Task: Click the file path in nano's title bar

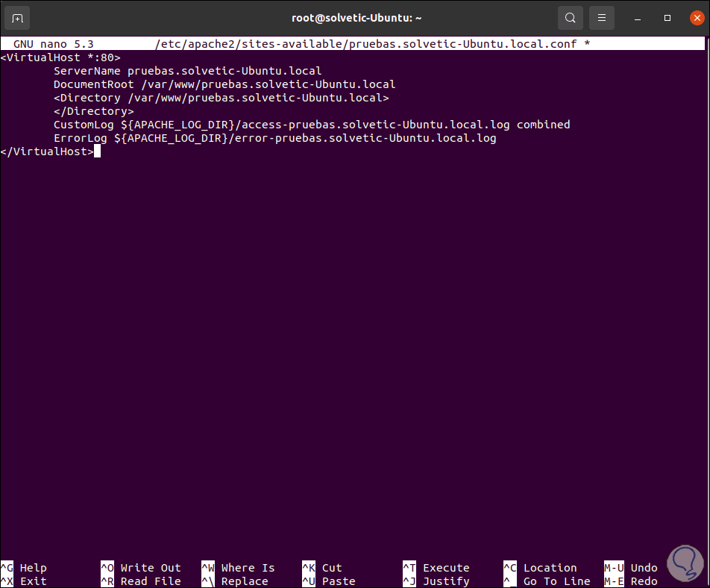Action: tap(366, 44)
